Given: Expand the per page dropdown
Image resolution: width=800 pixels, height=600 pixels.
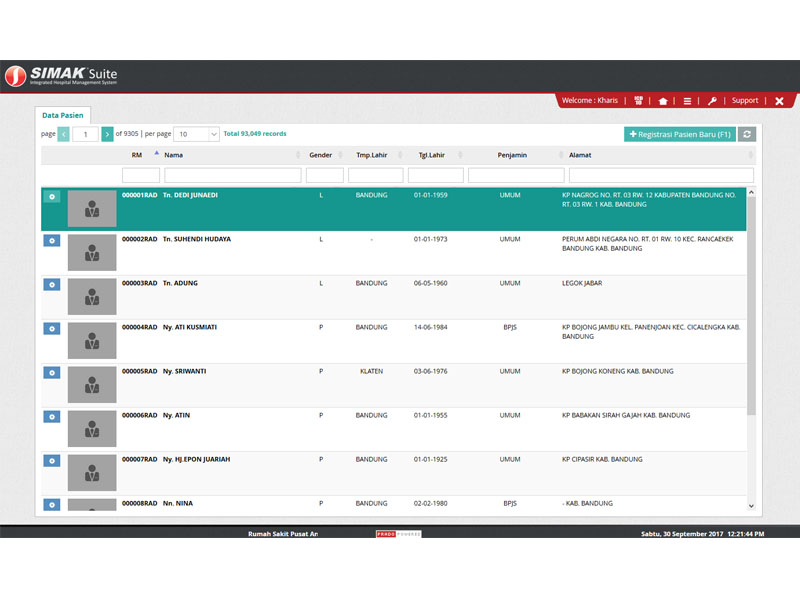Looking at the screenshot, I should (196, 134).
